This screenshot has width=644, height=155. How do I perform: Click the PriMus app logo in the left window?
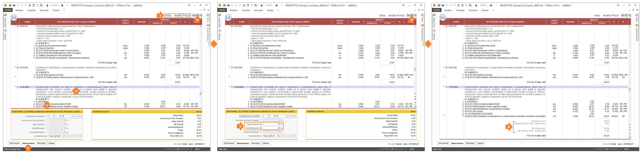click(6, 5)
